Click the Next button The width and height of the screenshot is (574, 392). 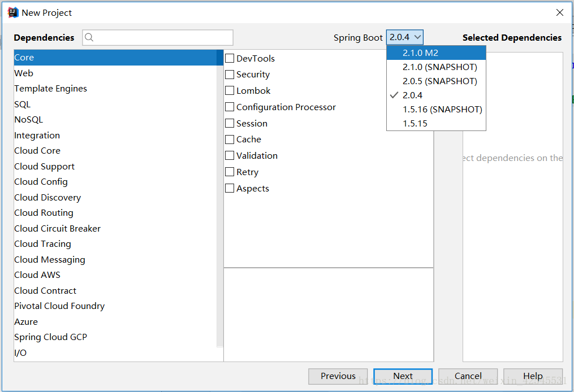[x=403, y=376]
